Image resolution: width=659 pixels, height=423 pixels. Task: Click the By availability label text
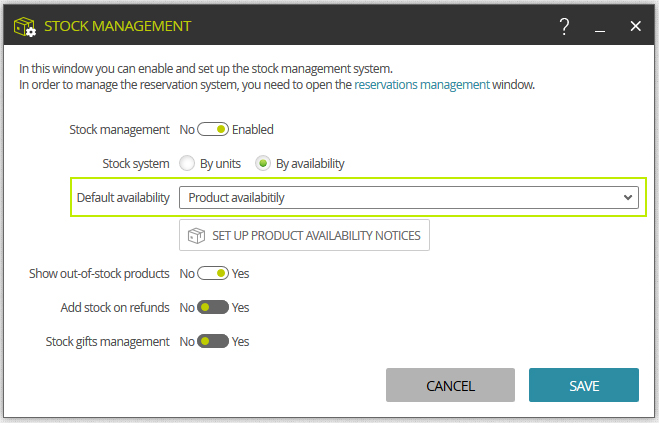pos(310,164)
